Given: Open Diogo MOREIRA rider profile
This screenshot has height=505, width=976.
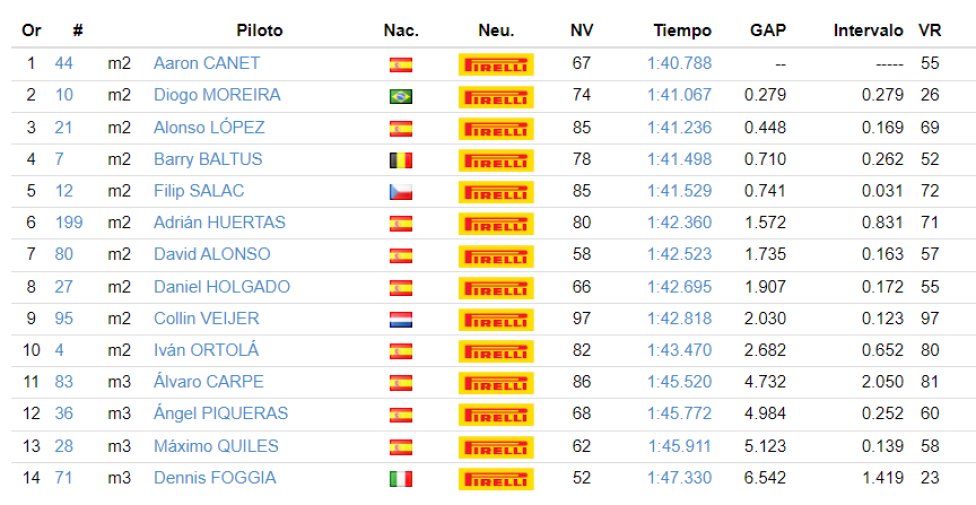Looking at the screenshot, I should coord(217,95).
